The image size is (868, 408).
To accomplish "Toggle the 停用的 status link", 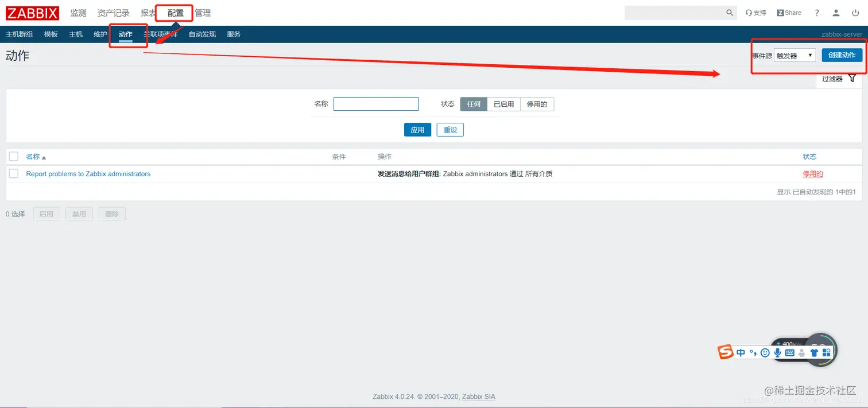I will 813,174.
